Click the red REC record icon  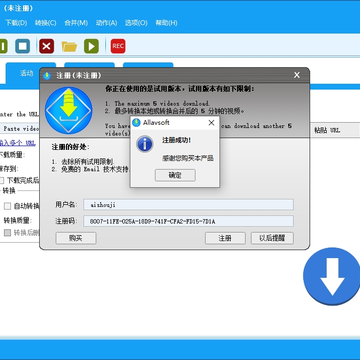click(x=118, y=46)
